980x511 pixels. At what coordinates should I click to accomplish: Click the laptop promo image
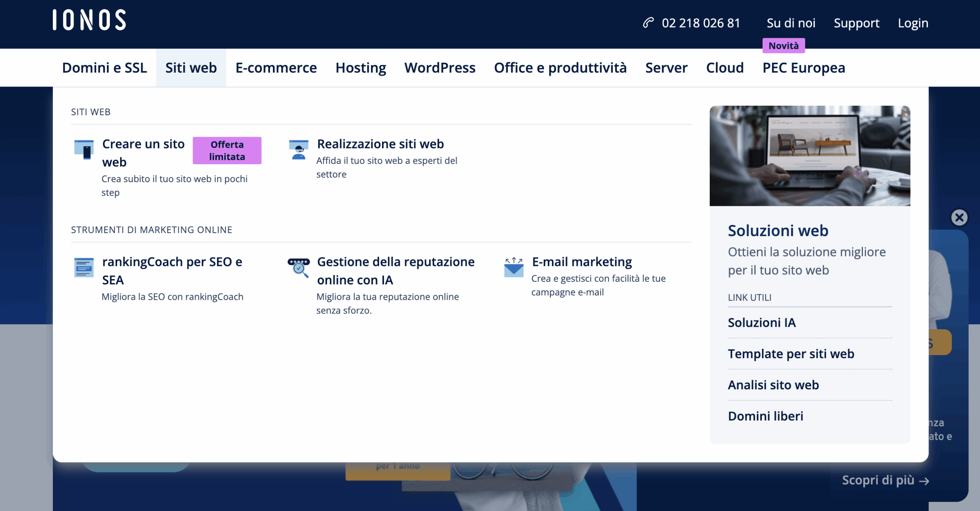point(810,156)
